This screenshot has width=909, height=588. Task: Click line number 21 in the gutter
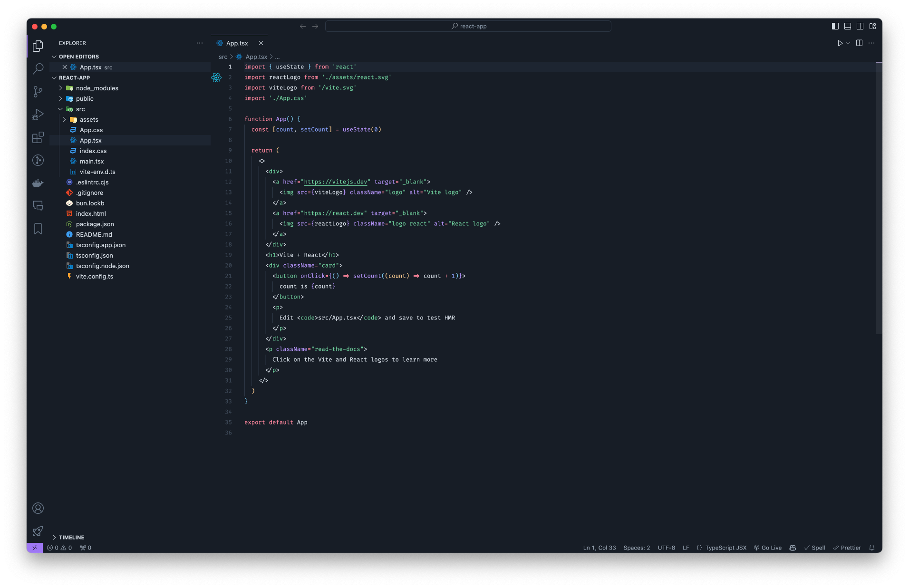[228, 276]
